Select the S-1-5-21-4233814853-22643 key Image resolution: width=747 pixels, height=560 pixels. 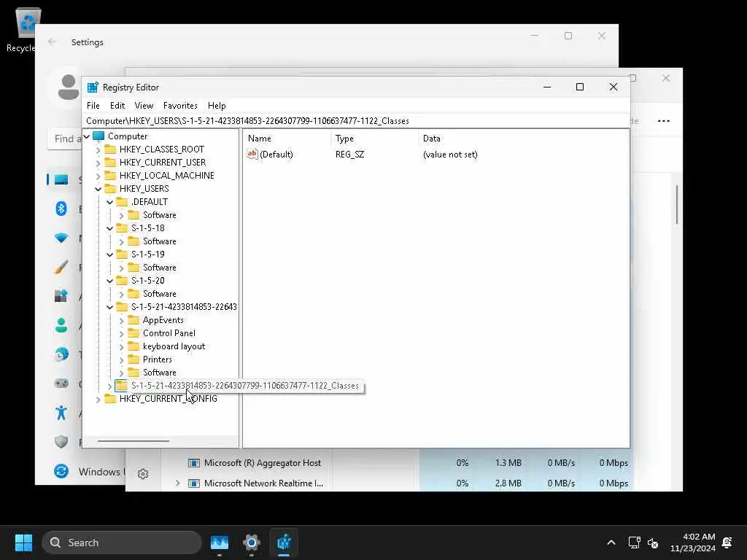coord(184,307)
